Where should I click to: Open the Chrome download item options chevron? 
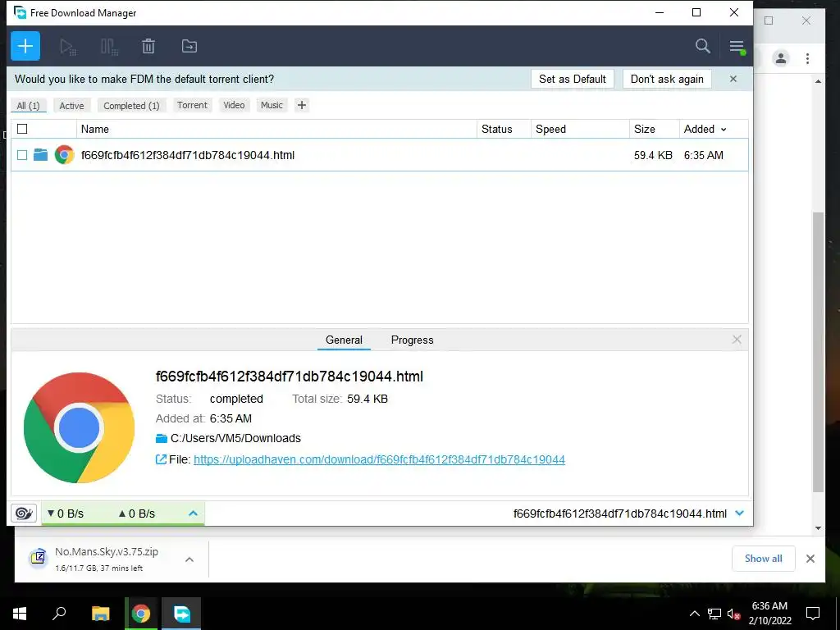[189, 559]
